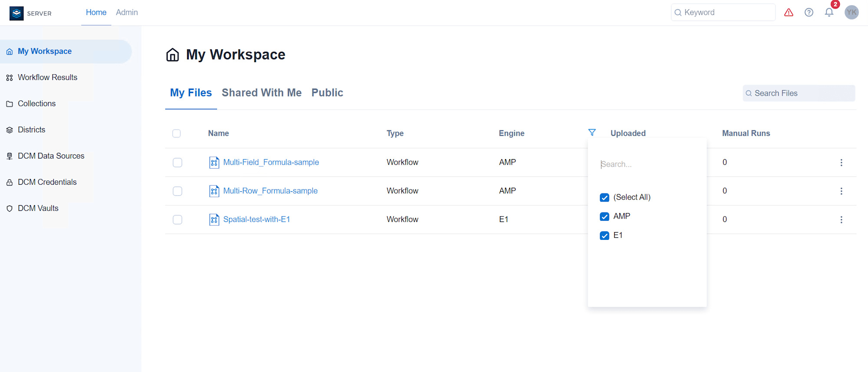Click the Districts layers sidebar icon

tap(10, 130)
